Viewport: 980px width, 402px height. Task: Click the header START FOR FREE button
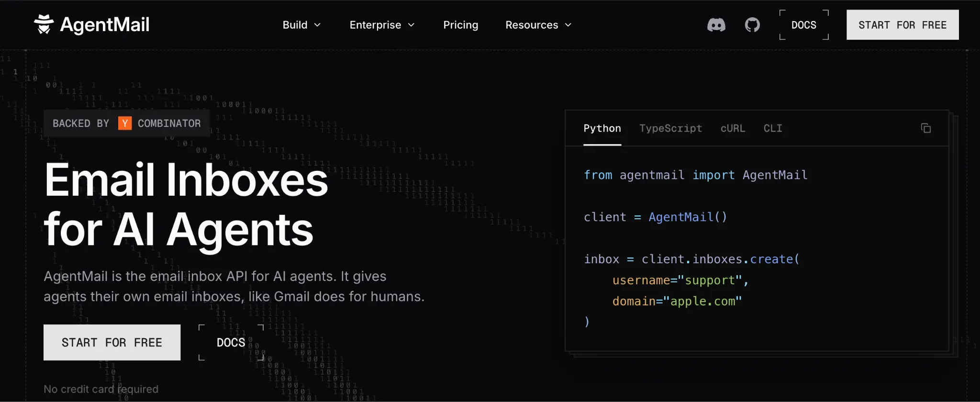pyautogui.click(x=902, y=25)
